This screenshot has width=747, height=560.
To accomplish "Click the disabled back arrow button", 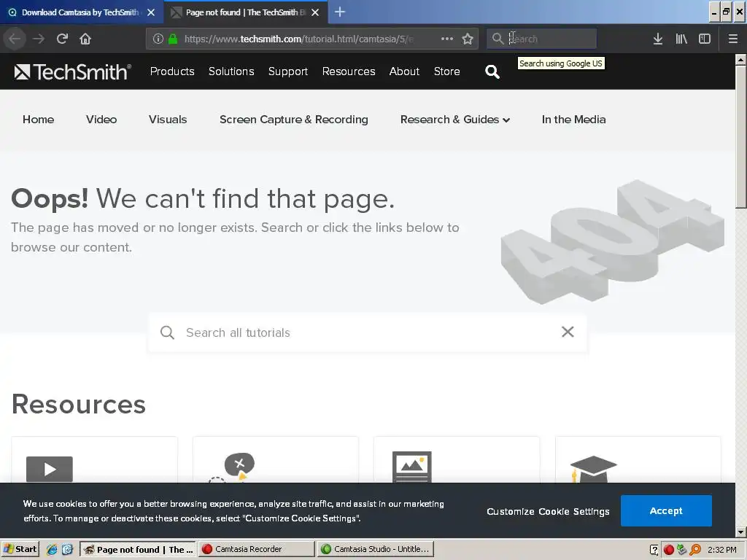I will pyautogui.click(x=15, y=39).
